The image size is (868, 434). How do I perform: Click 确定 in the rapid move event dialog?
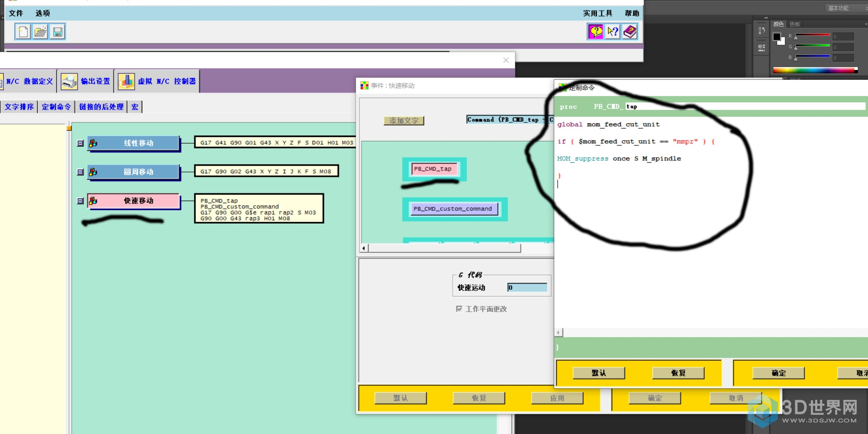[x=655, y=398]
